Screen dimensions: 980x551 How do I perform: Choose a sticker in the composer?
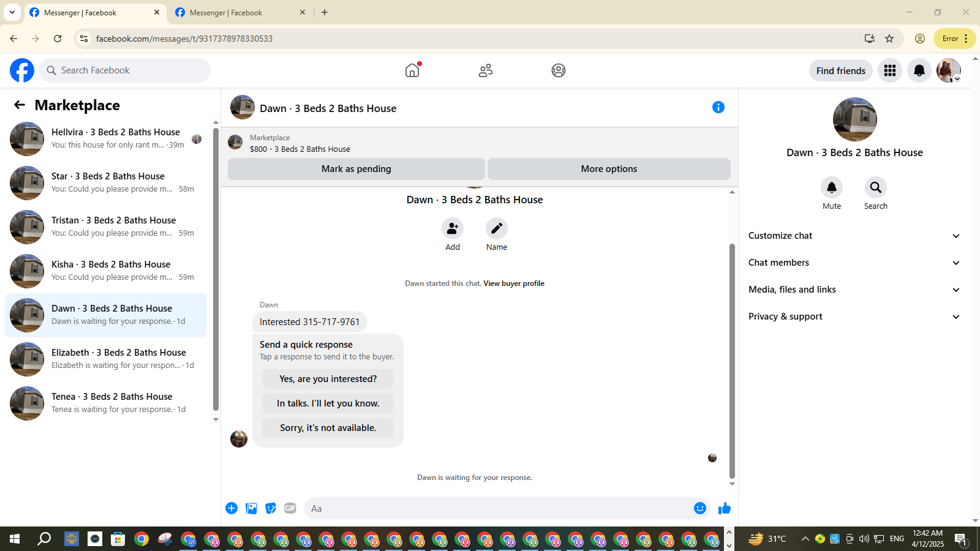[x=271, y=508]
